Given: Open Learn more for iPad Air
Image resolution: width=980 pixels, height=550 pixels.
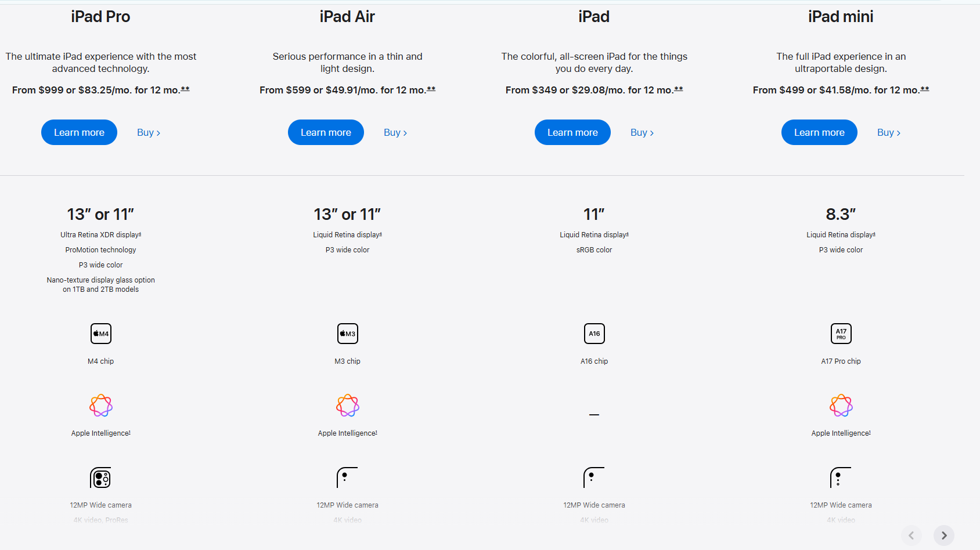Looking at the screenshot, I should click(x=326, y=132).
